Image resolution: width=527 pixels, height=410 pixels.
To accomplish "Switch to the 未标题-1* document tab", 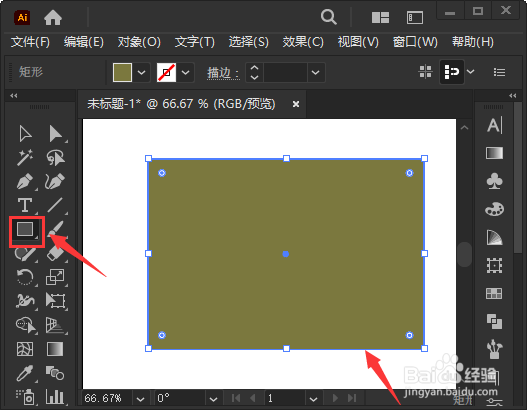I will pyautogui.click(x=181, y=104).
